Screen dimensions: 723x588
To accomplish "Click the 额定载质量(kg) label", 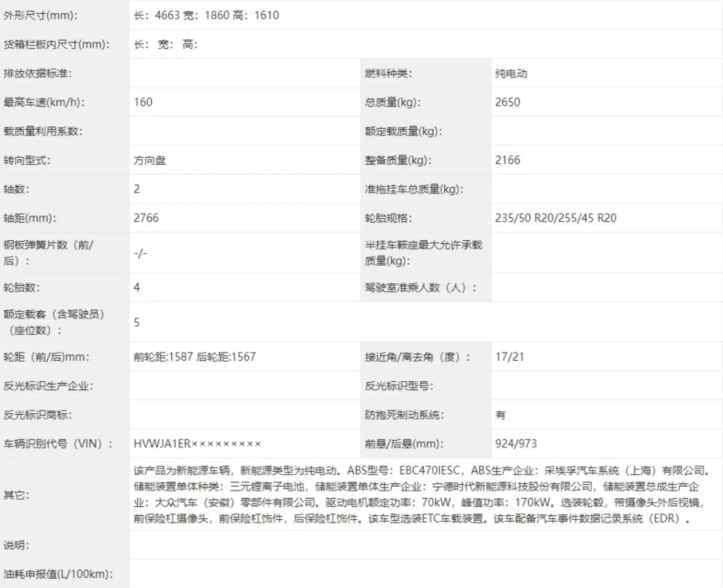I will (x=403, y=131).
